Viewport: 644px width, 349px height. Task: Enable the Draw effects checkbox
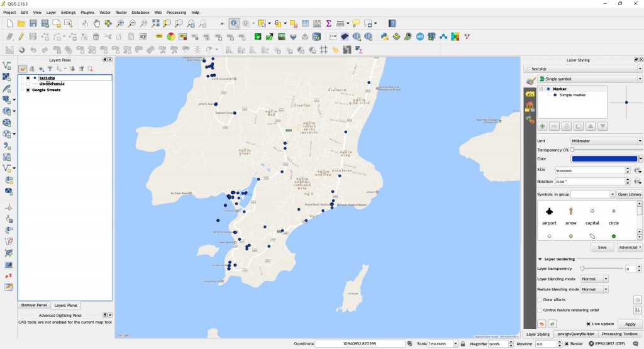pyautogui.click(x=540, y=299)
